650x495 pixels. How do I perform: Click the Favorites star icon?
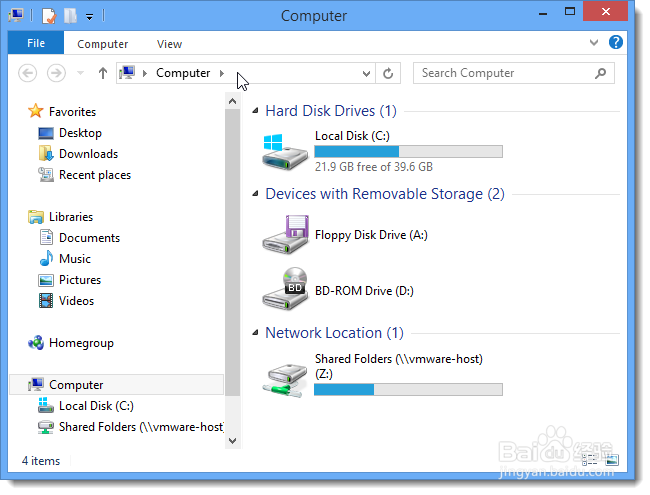coord(36,111)
